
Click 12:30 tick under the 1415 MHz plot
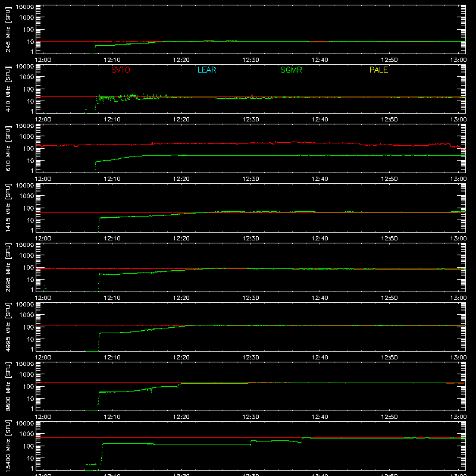point(250,239)
